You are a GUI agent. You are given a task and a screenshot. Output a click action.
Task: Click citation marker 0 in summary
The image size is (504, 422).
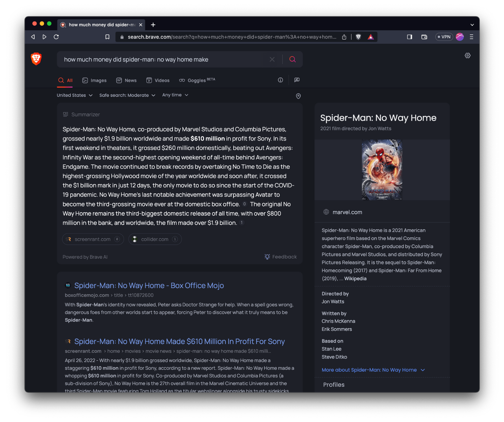click(x=244, y=204)
